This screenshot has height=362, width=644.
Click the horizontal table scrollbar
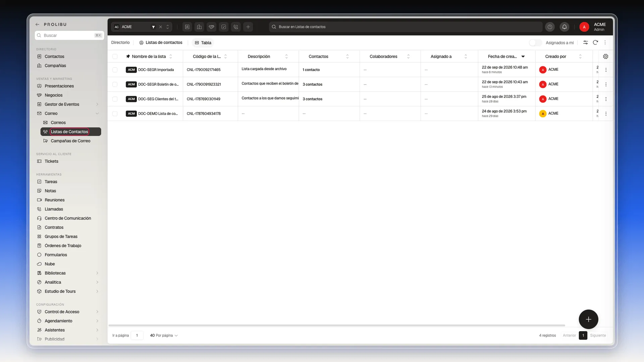point(336,325)
